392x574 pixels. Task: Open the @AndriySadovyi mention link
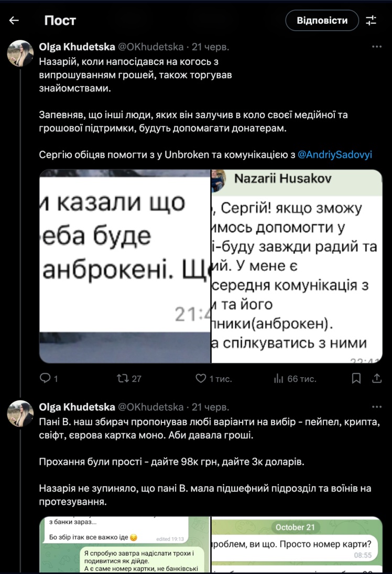tap(335, 155)
